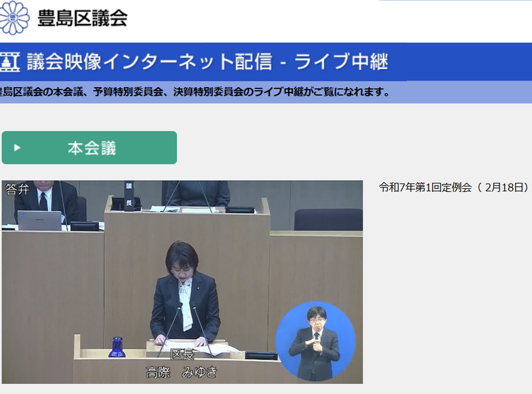Open the green 本会議 button
This screenshot has width=532, height=394.
[x=89, y=148]
